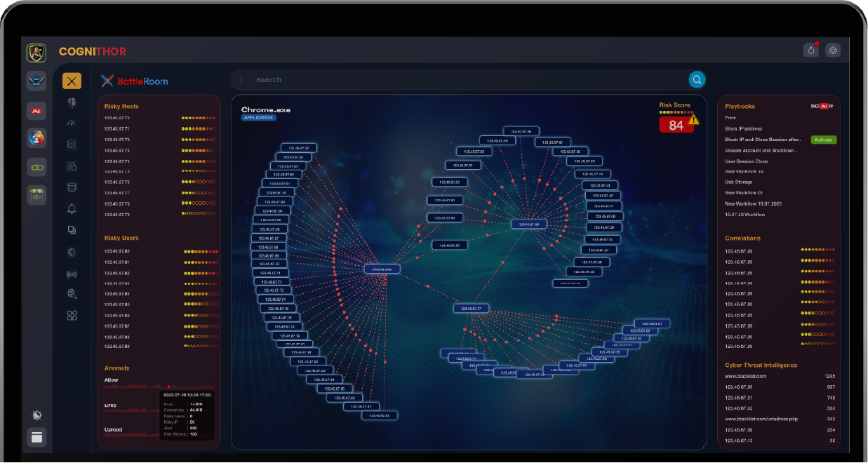The height and width of the screenshot is (463, 868).
Task: Select the central chrome.exe graph node
Action: pyautogui.click(x=382, y=269)
